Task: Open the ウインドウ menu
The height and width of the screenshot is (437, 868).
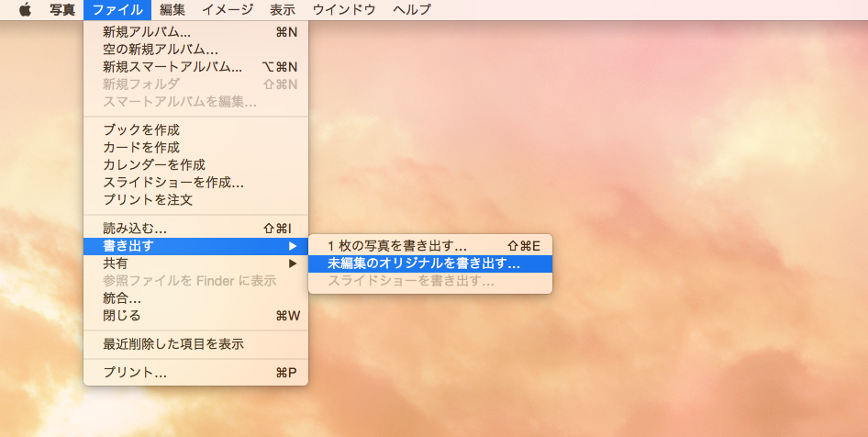Action: click(x=344, y=9)
